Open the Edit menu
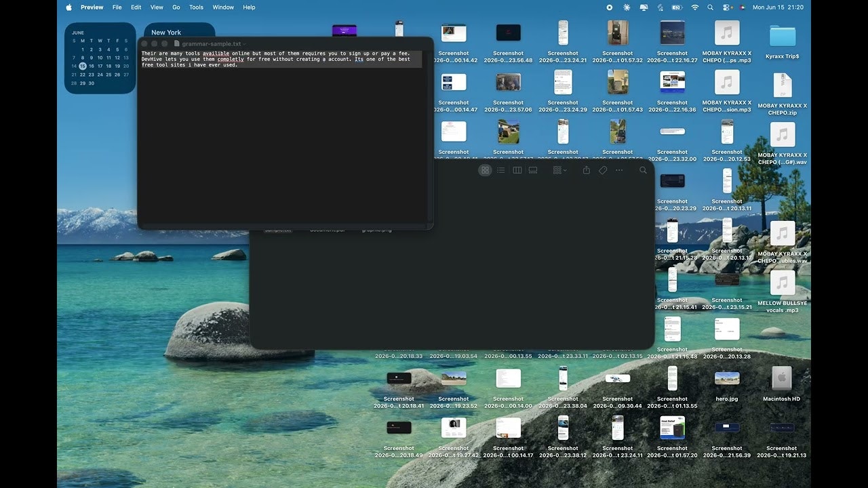The height and width of the screenshot is (488, 868). point(136,7)
